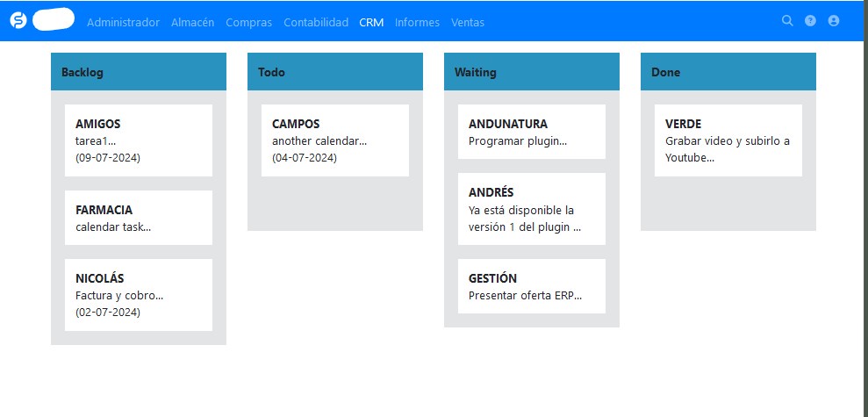This screenshot has height=417, width=868.
Task: Click the app logo icon
Action: click(x=18, y=20)
